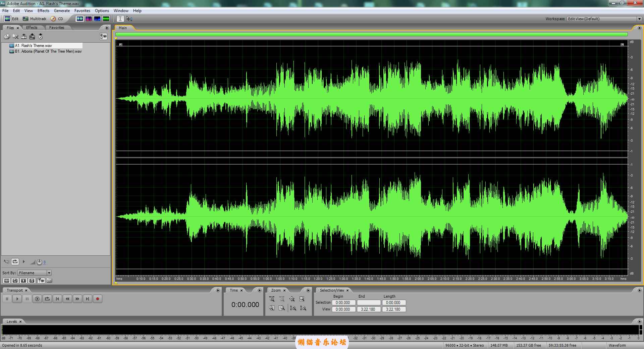
Task: Select the Spectral Frequency Display icon
Action: point(89,19)
